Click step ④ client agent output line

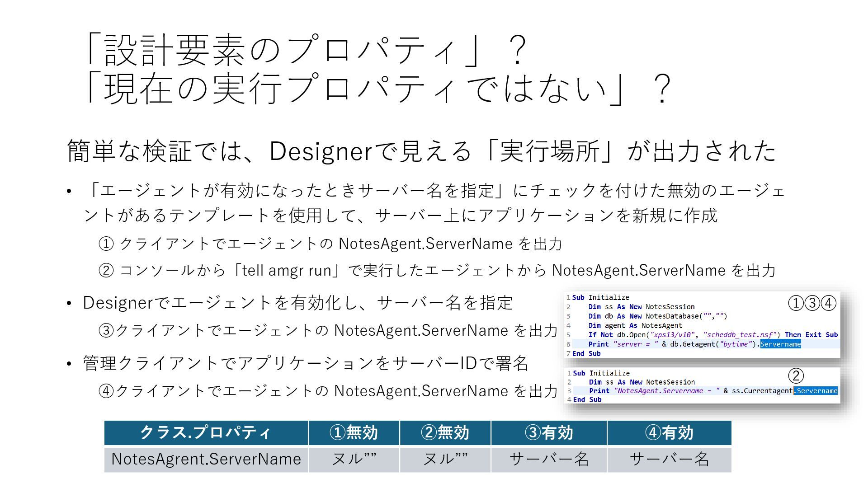point(328,391)
